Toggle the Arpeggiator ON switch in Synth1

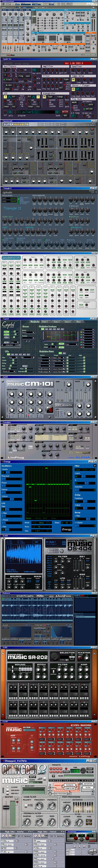coord(44,97)
